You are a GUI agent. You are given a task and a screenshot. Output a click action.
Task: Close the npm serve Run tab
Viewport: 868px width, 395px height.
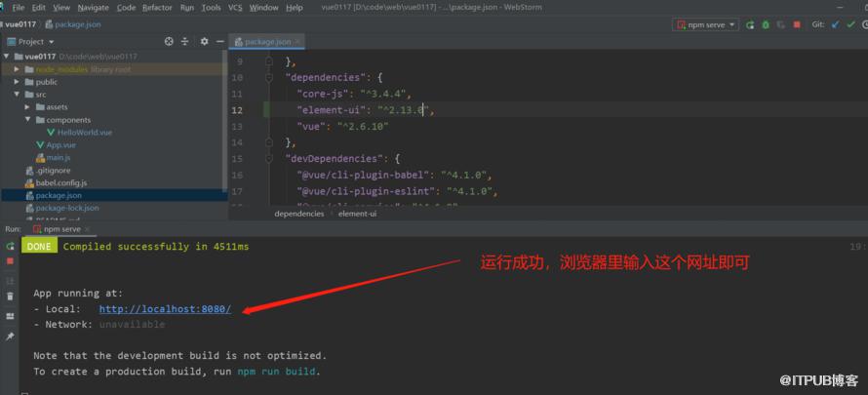coord(88,229)
